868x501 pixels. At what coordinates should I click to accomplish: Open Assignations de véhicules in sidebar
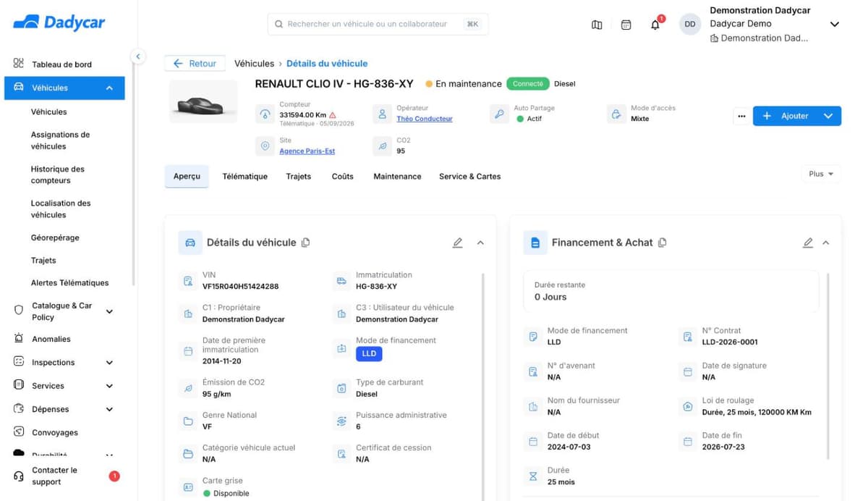click(60, 140)
